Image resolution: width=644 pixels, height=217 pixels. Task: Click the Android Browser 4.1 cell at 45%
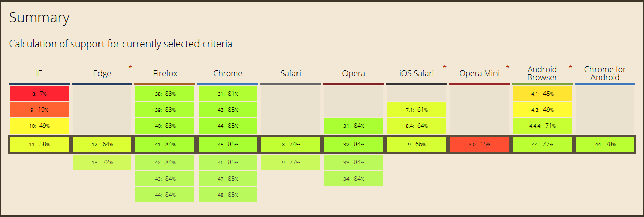click(x=542, y=94)
